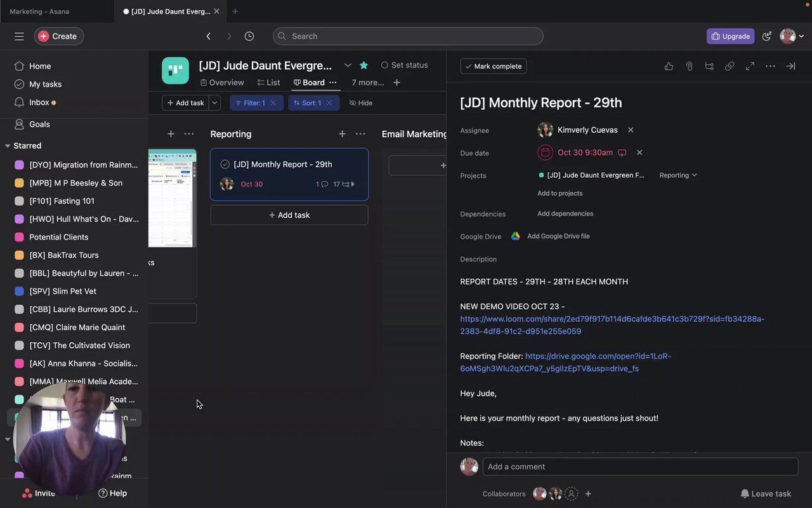Viewport: 812px width, 508px height.
Task: Collapse the Starred section
Action: (x=8, y=145)
